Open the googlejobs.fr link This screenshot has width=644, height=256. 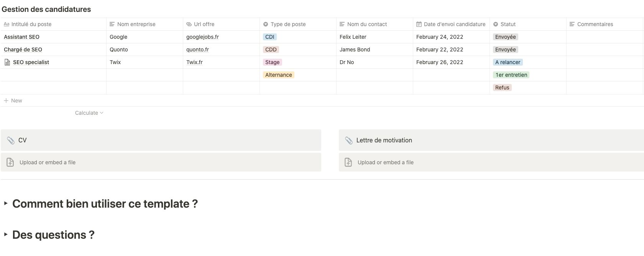coord(202,37)
